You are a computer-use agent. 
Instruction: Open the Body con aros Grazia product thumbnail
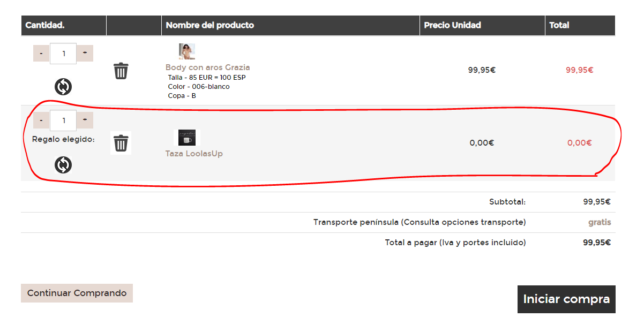187,51
